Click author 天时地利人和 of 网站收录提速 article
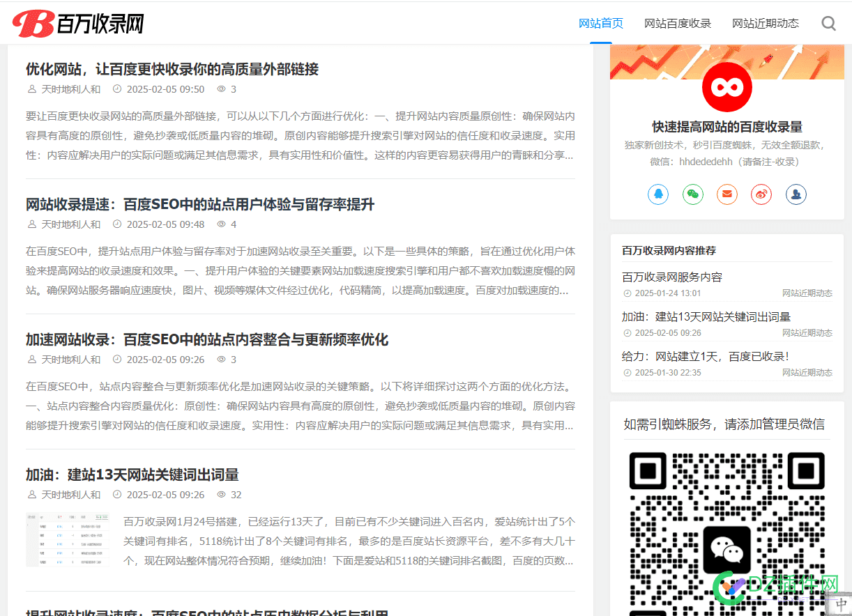 pyautogui.click(x=71, y=224)
